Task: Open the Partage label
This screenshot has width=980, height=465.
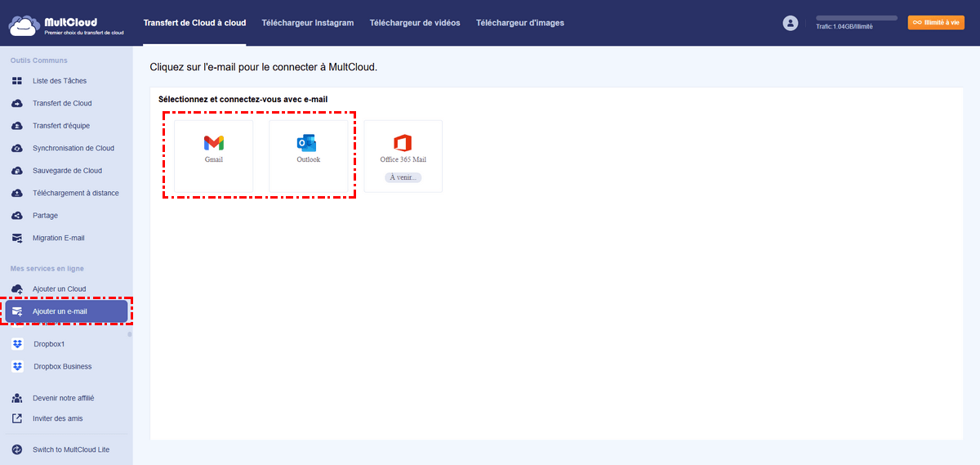Action: click(46, 216)
